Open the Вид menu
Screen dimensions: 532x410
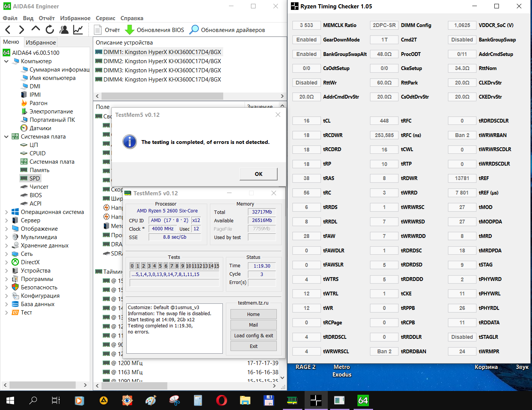pos(28,18)
